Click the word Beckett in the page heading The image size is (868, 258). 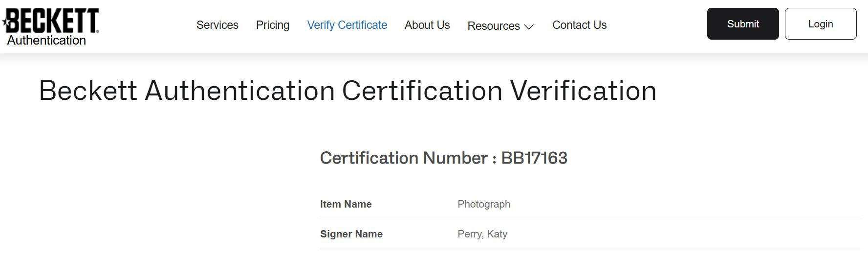coord(88,91)
